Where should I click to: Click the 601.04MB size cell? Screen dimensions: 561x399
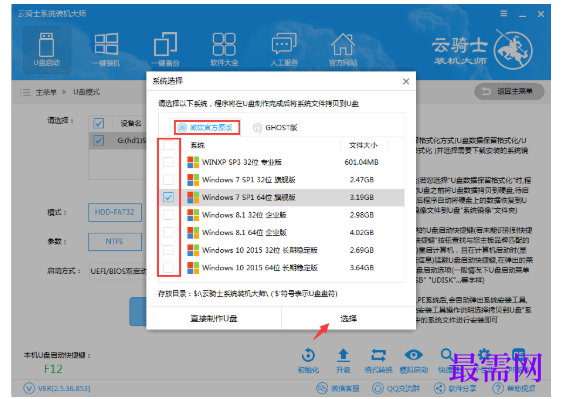tap(361, 162)
